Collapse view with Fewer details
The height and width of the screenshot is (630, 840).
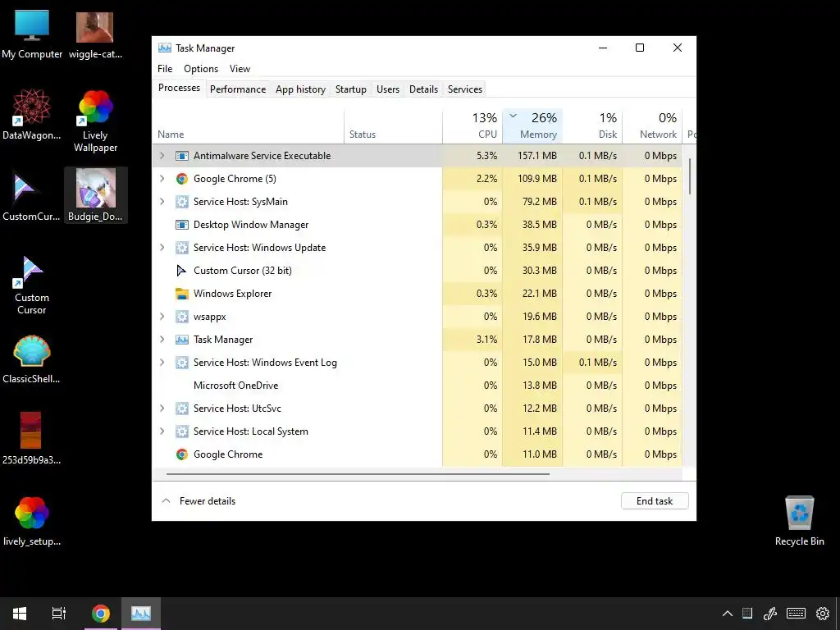tap(199, 501)
